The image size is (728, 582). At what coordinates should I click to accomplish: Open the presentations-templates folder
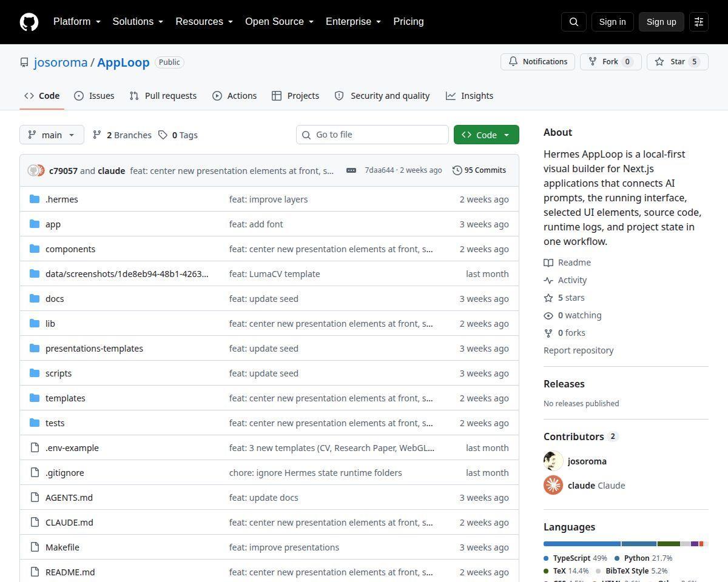coord(94,349)
